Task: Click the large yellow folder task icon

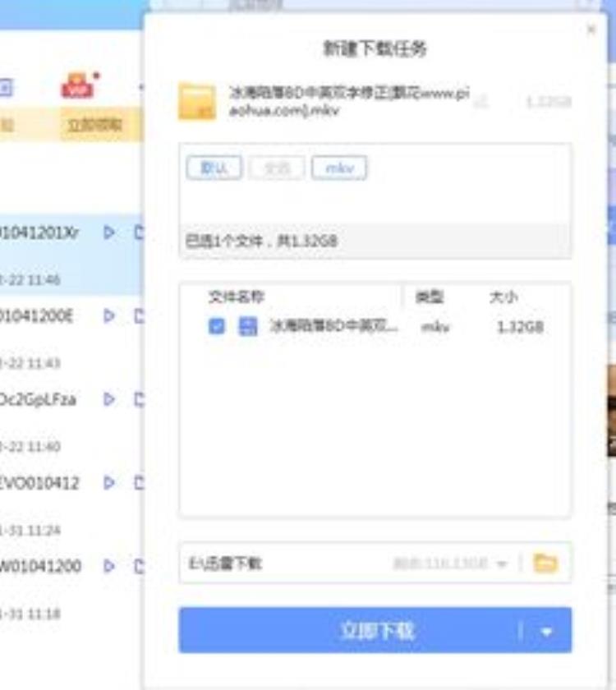Action: coord(197,101)
